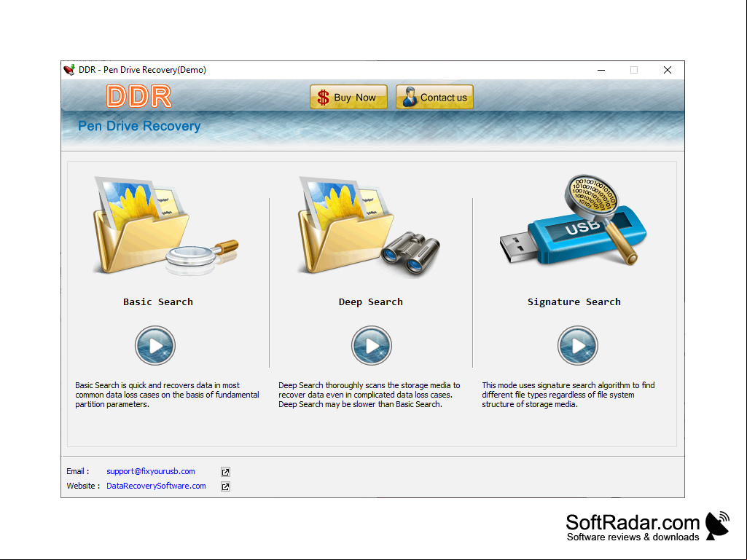Click the Deep Search description paragraph
The image size is (747, 560).
pos(369,395)
